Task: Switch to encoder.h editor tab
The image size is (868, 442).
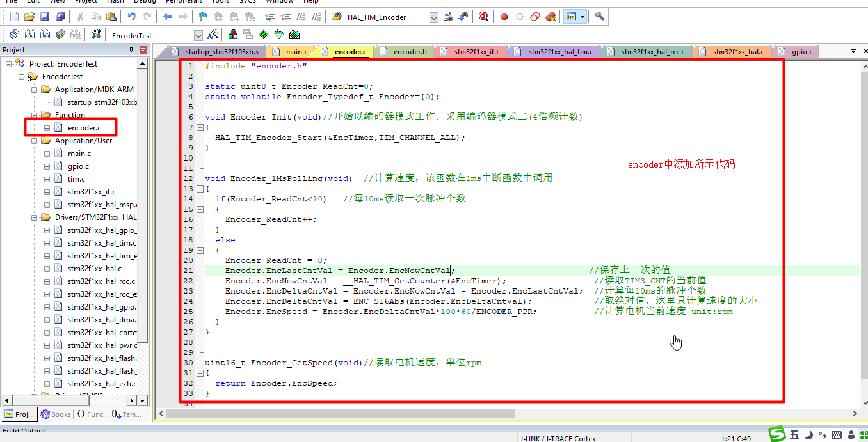Action: (404, 52)
